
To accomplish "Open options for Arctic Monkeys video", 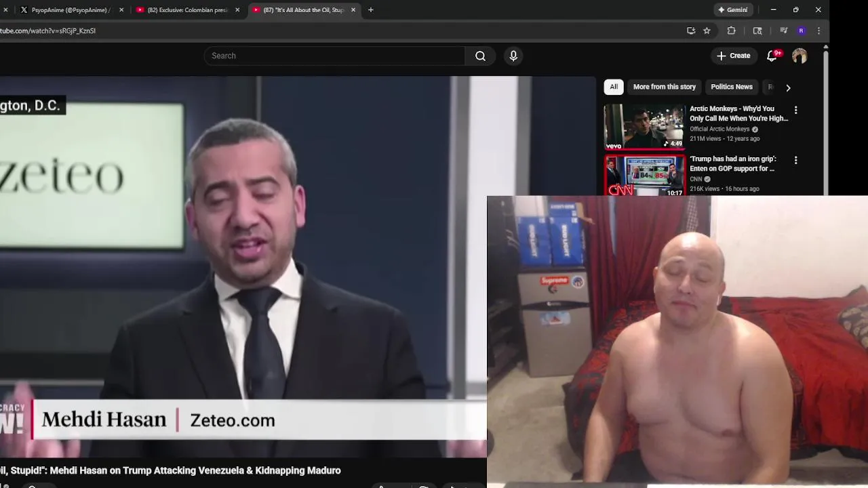I will click(795, 110).
